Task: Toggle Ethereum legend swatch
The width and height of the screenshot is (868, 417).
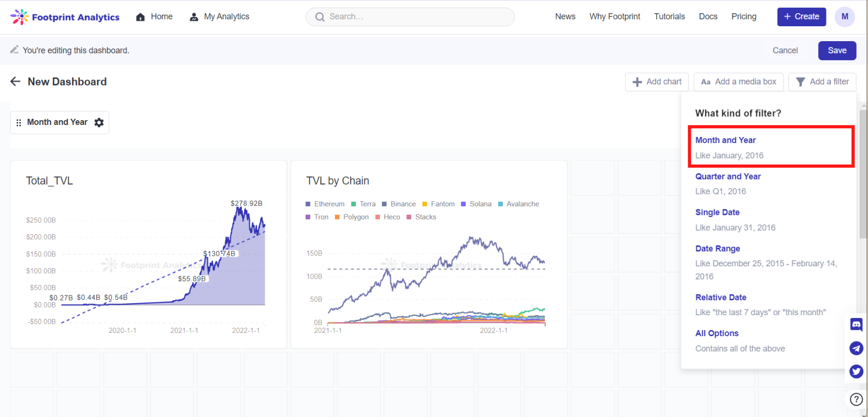Action: (308, 204)
